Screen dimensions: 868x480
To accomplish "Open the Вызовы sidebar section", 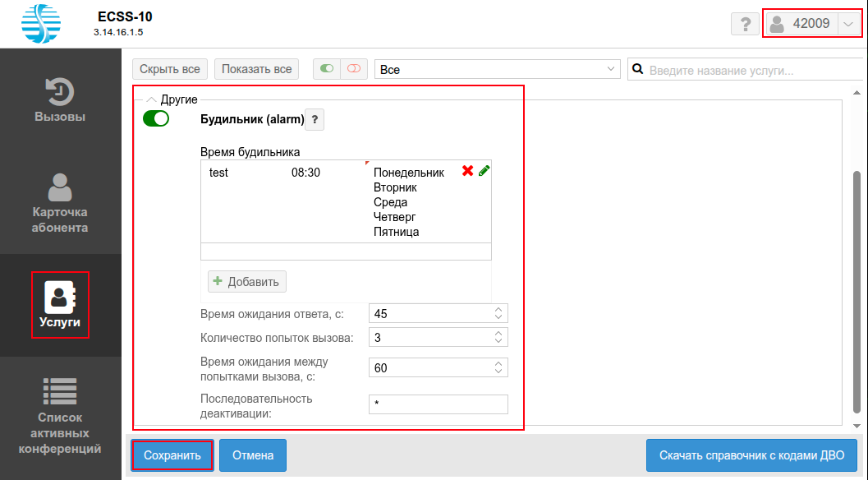I will pyautogui.click(x=60, y=100).
